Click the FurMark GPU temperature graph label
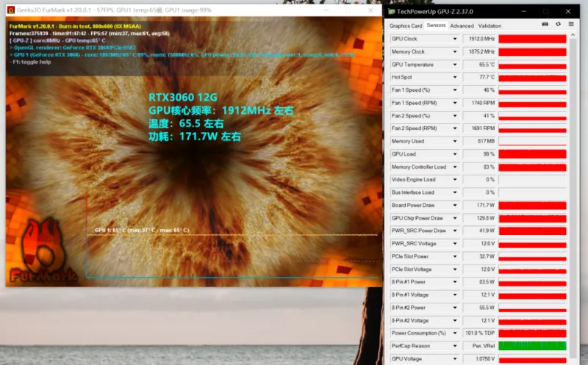The height and width of the screenshot is (365, 588). (142, 230)
